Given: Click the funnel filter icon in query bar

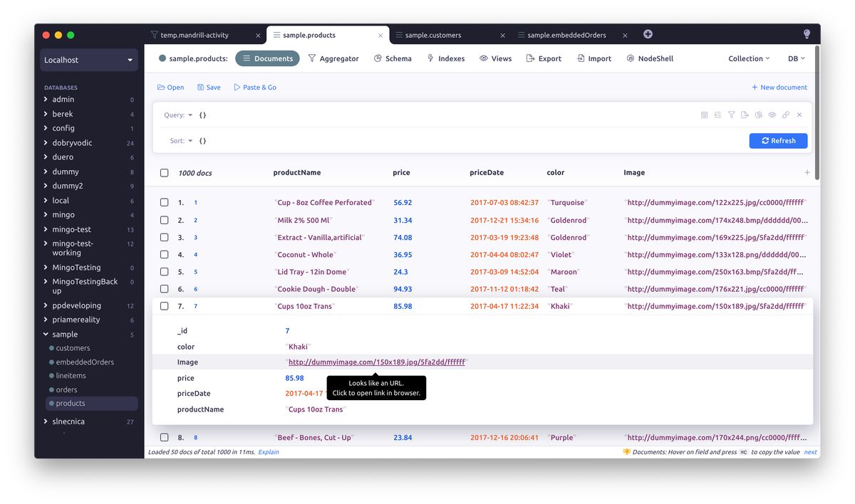Looking at the screenshot, I should coord(731,115).
